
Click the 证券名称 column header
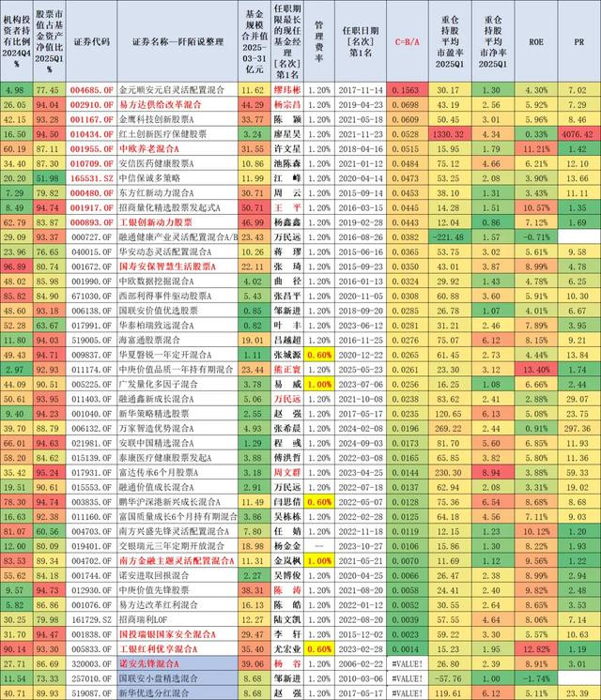[x=177, y=41]
